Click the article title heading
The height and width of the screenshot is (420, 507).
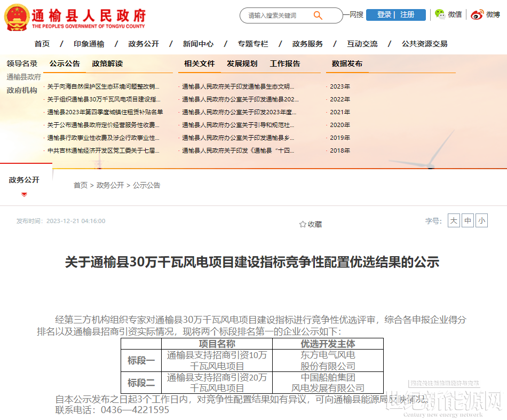(x=252, y=262)
